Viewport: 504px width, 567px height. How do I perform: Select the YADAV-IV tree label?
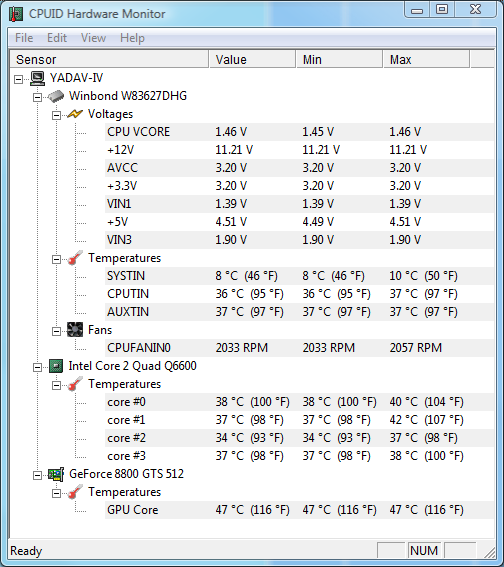tap(76, 78)
